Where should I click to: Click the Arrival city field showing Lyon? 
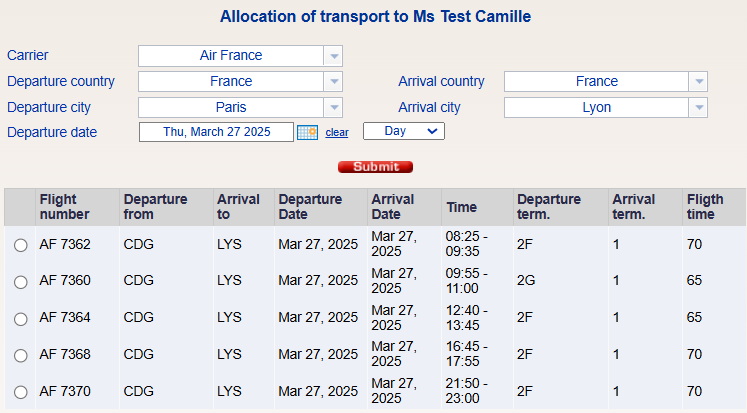point(596,107)
